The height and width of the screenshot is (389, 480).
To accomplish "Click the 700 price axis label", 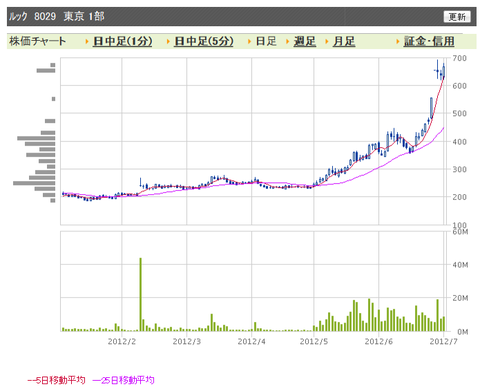I will pos(460,58).
